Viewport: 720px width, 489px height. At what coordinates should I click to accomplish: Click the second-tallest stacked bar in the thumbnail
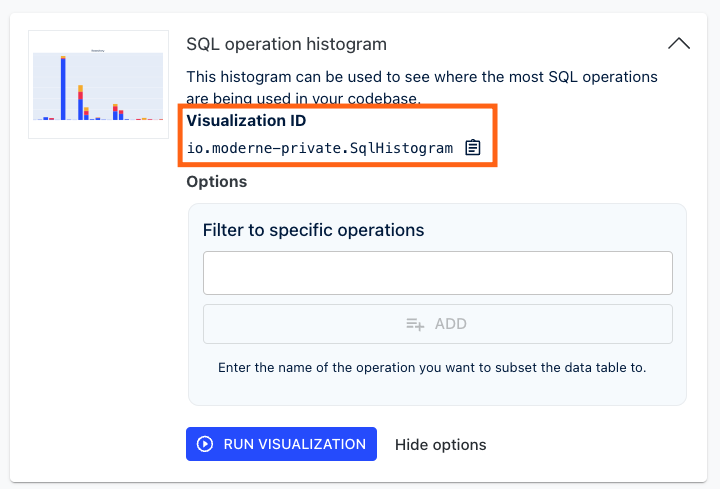[80, 102]
